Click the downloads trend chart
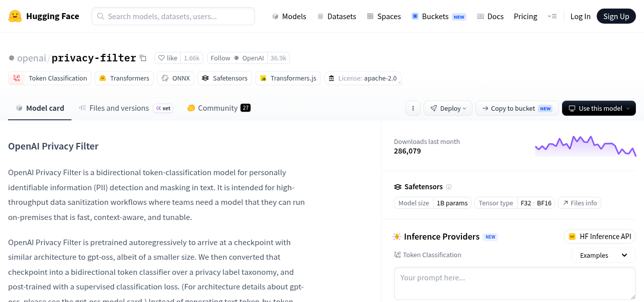 [586, 146]
